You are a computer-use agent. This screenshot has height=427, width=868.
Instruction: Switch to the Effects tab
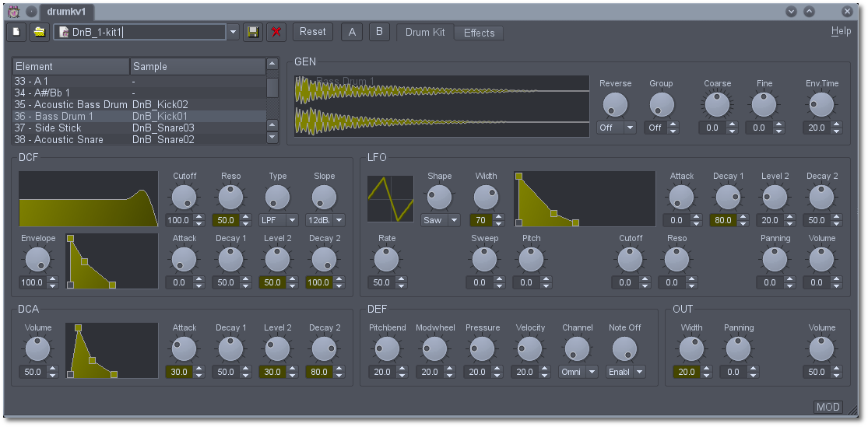(479, 33)
